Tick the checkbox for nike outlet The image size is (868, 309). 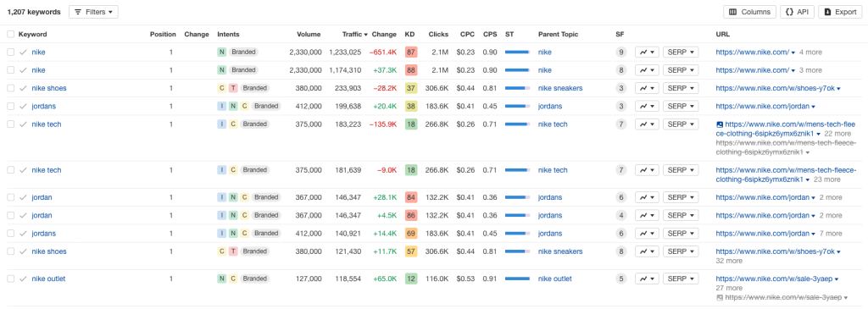pyautogui.click(x=10, y=279)
